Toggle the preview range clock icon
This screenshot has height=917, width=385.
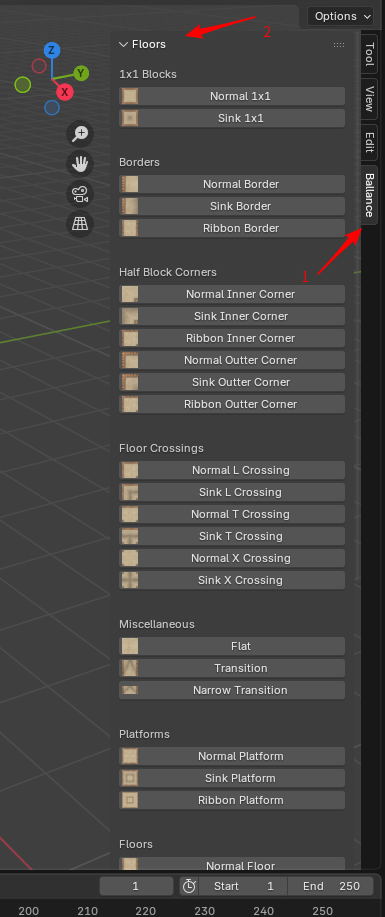pos(188,886)
